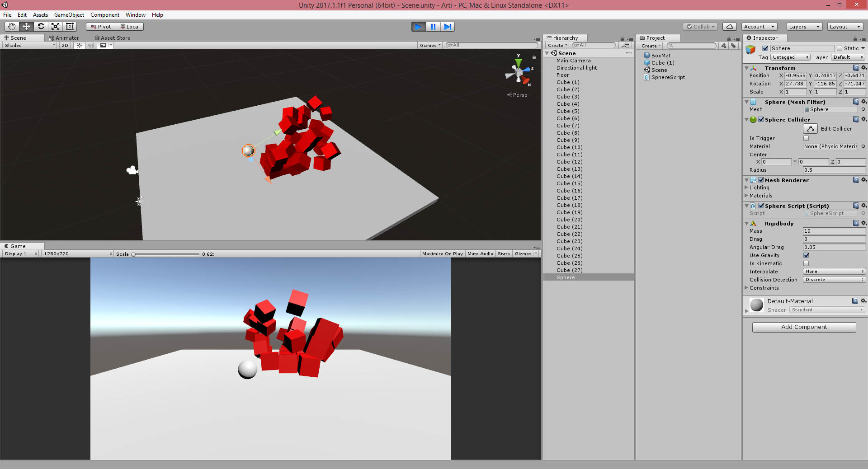Toggle the Is Trigger checkbox
The height and width of the screenshot is (469, 868).
pos(806,138)
